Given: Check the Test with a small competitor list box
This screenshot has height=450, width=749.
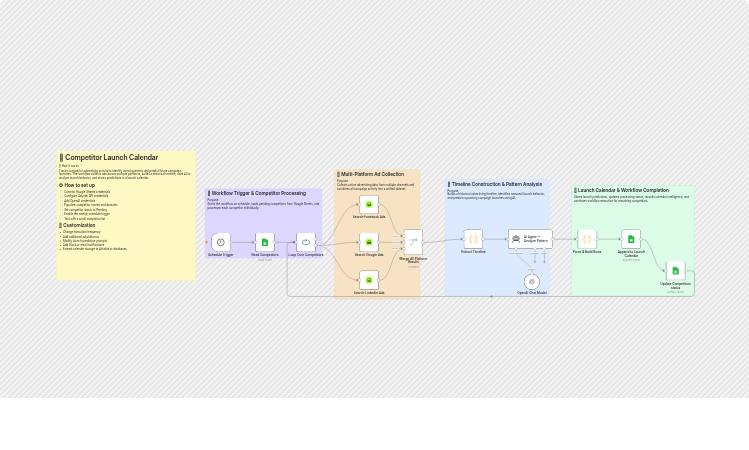Looking at the screenshot, I should [x=61, y=219].
